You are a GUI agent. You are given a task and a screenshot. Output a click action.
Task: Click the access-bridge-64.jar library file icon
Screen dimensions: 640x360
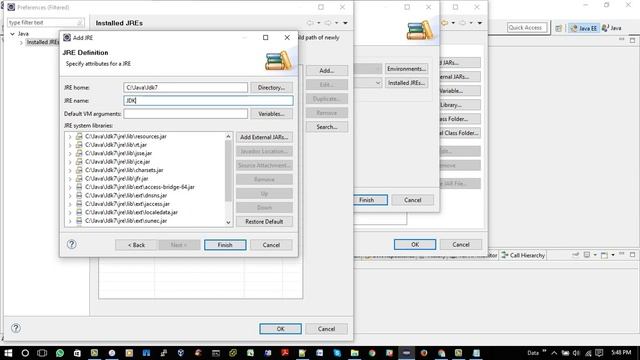(x=79, y=187)
